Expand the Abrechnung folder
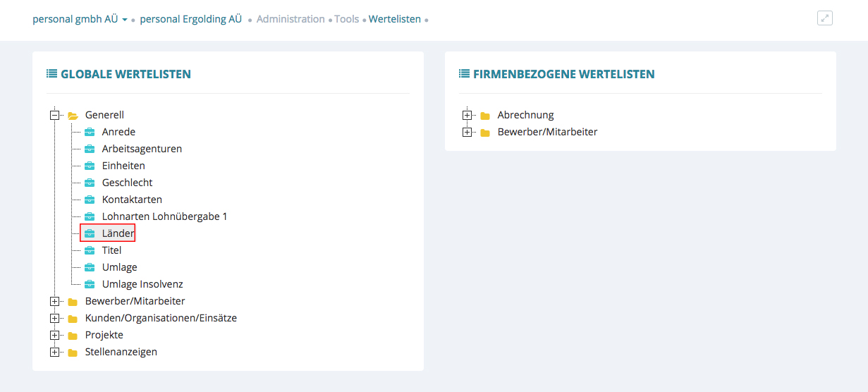 [x=467, y=115]
